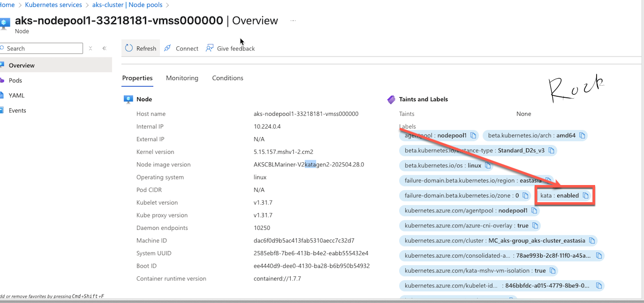Select the Boot ID value
The height and width of the screenshot is (303, 644).
(x=311, y=266)
